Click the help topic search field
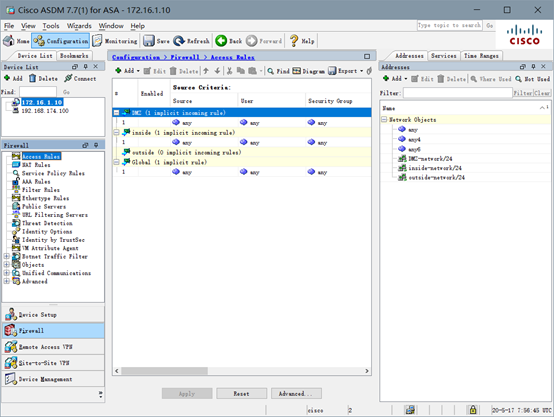The height and width of the screenshot is (417, 554). tap(449, 25)
